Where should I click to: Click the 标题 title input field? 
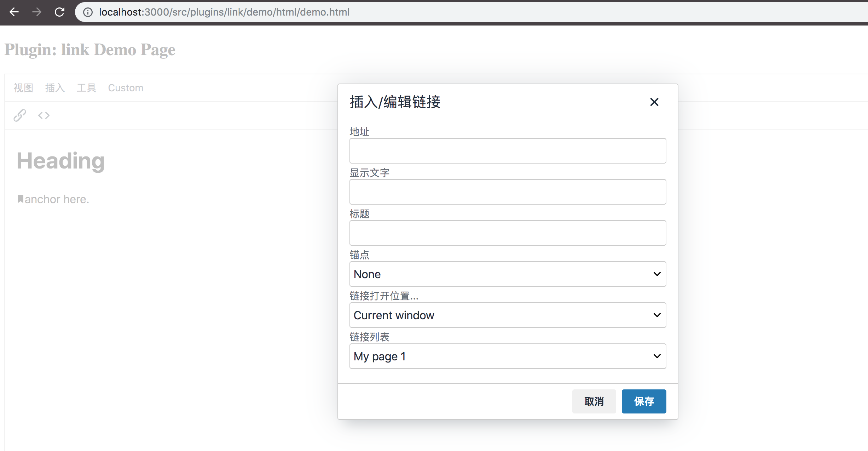(x=508, y=233)
